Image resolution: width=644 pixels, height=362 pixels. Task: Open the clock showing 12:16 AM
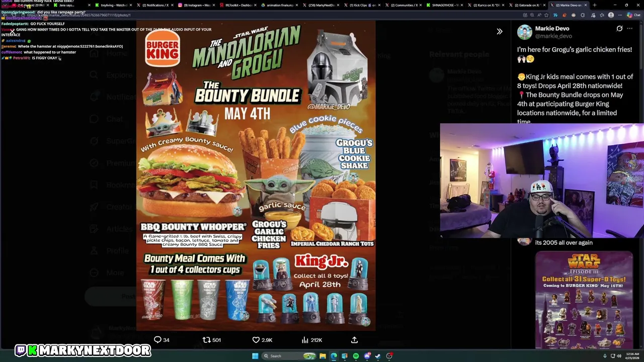tap(632, 356)
